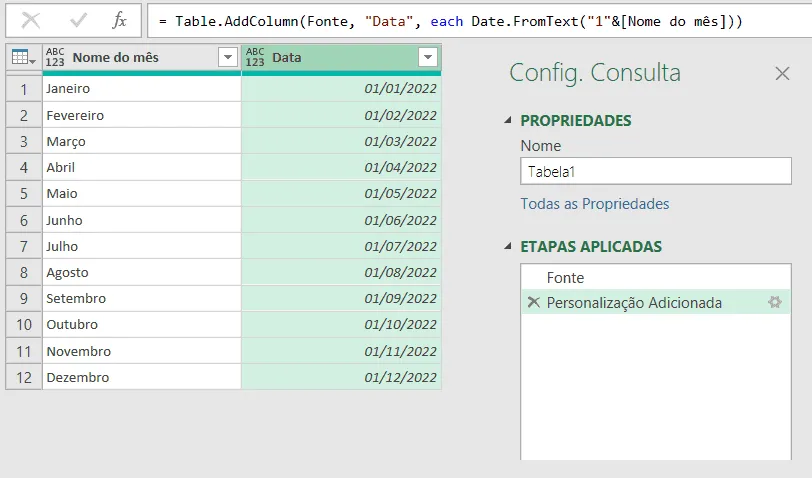The height and width of the screenshot is (478, 812).
Task: Collapse the PROPRIEDADES section
Action: [508, 120]
